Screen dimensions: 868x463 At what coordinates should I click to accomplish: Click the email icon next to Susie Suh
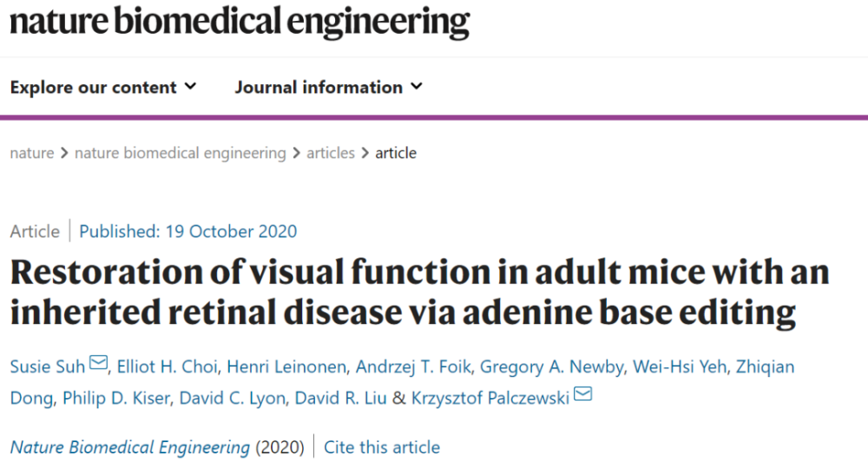click(99, 363)
